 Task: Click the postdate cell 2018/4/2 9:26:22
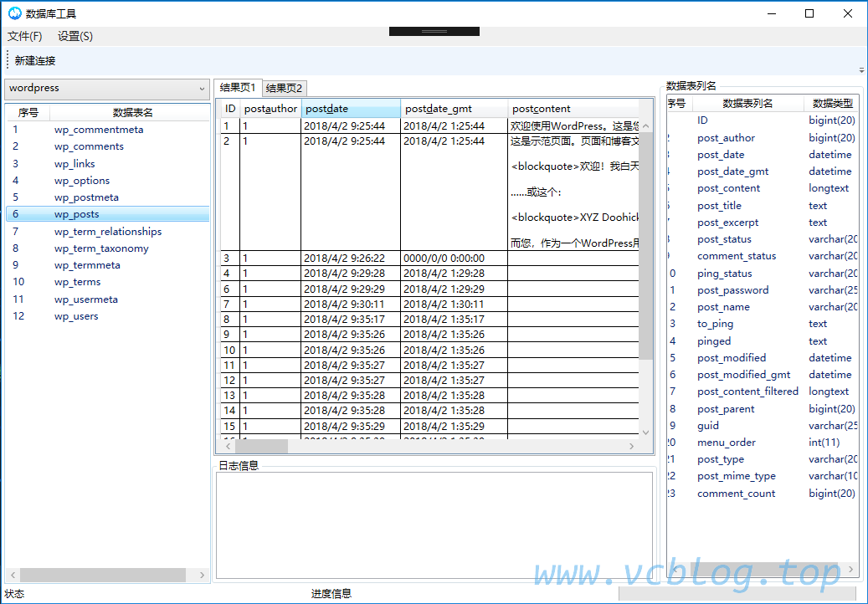pyautogui.click(x=351, y=258)
